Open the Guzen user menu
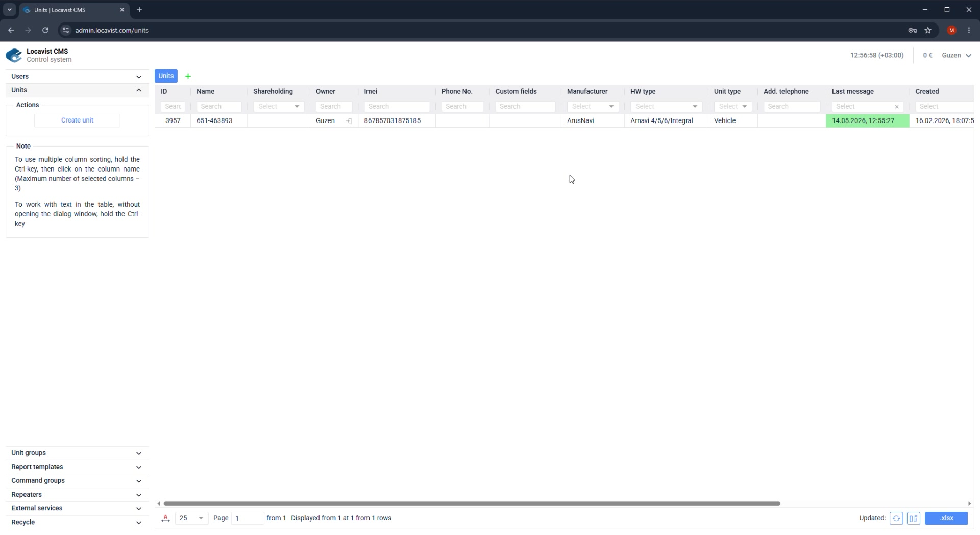The height and width of the screenshot is (535, 980). (957, 55)
